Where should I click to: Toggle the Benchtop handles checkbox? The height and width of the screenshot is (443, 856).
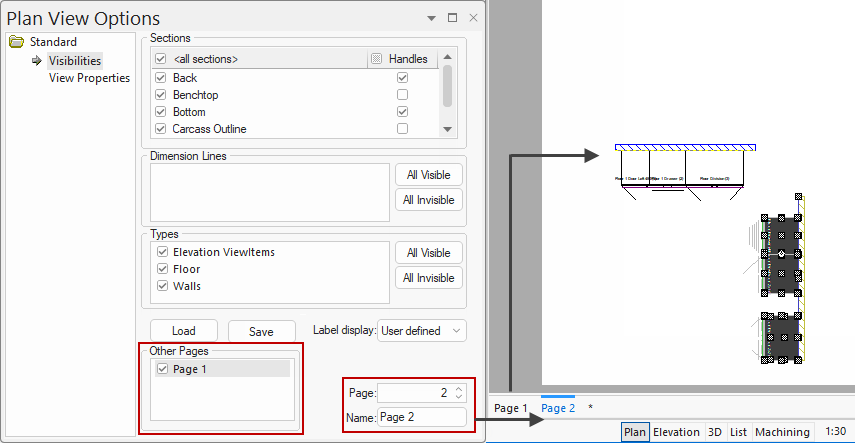pos(402,95)
